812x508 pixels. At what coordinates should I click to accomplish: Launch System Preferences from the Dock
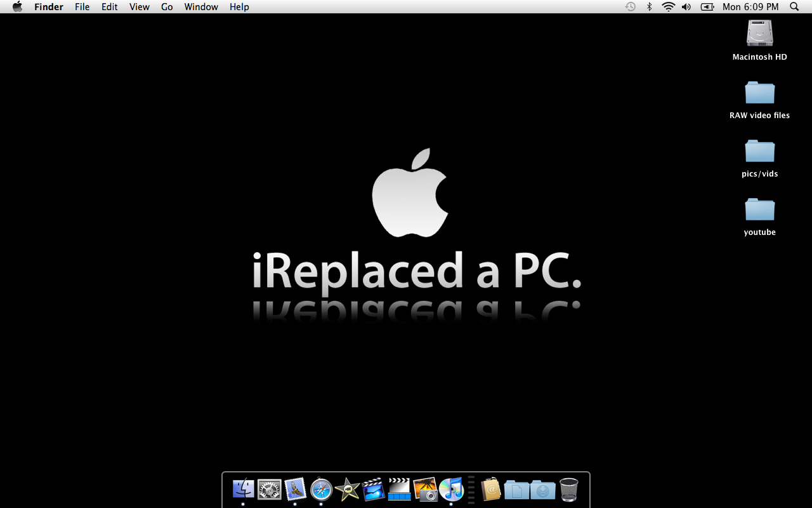point(269,489)
